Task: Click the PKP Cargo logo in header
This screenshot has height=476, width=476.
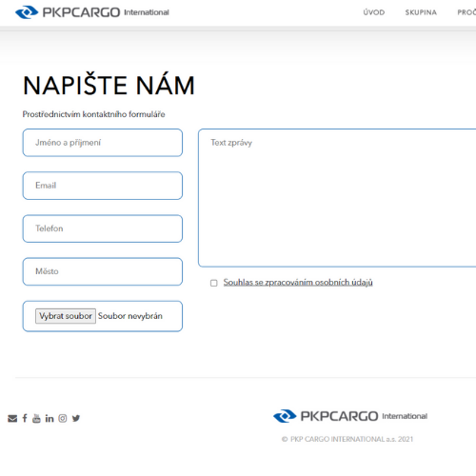Action: 92,12
